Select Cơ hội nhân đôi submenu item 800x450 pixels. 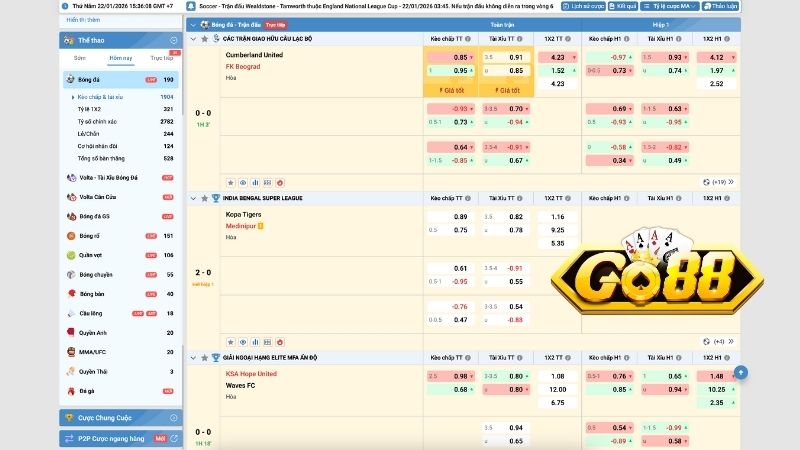(97, 146)
